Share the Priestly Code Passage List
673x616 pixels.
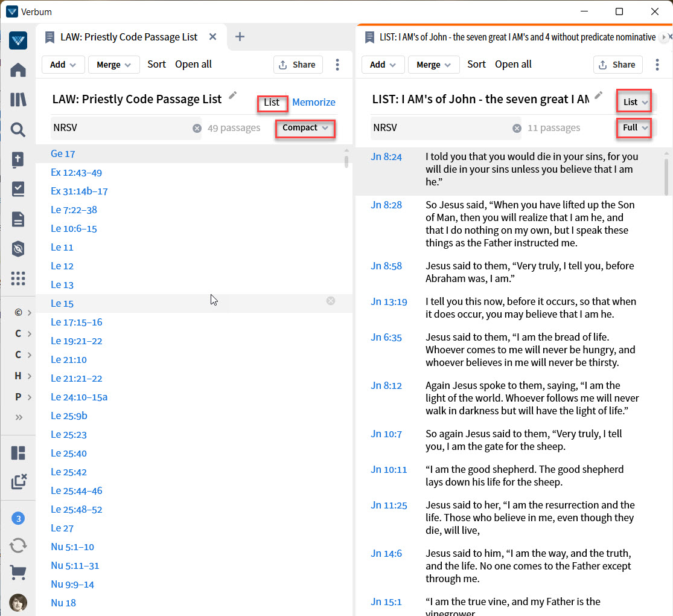pos(298,64)
